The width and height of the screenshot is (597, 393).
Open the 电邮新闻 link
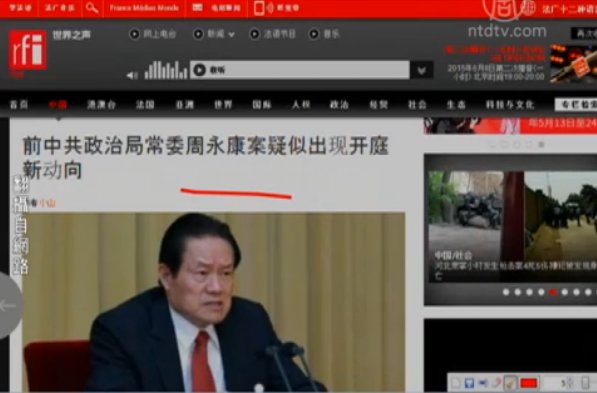226,8
